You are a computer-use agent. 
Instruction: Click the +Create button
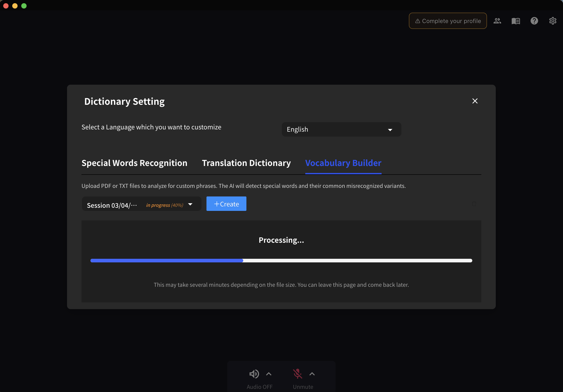[226, 204]
